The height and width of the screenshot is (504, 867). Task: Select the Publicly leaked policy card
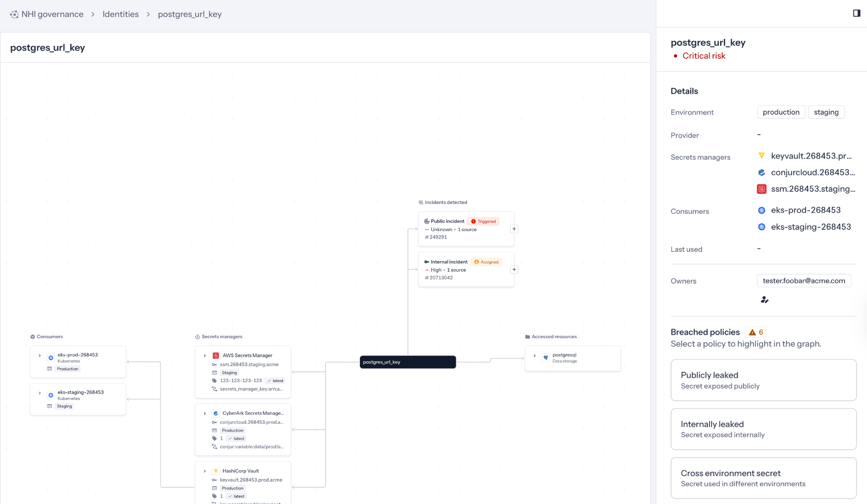click(x=763, y=380)
